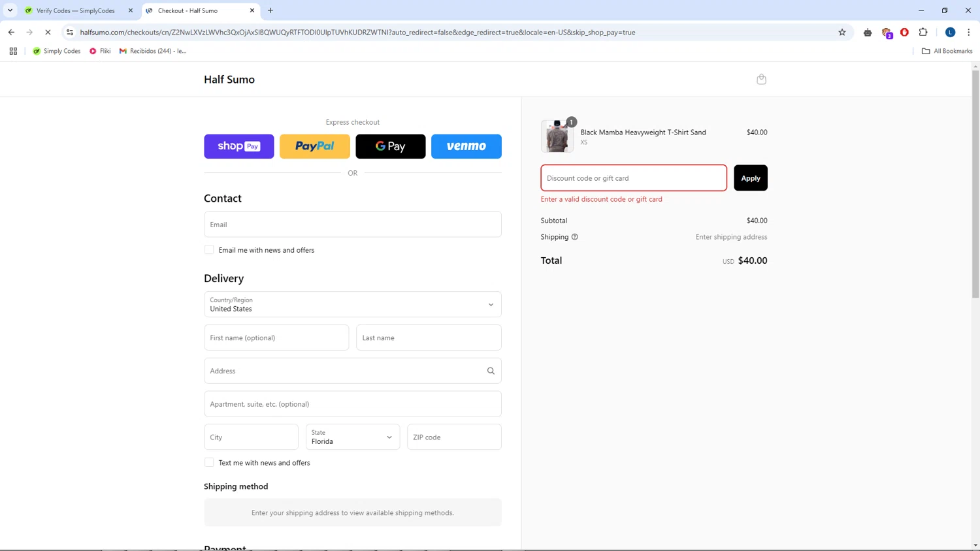Go to the Half Sumo store home
Viewport: 980px width, 551px height.
(229, 79)
